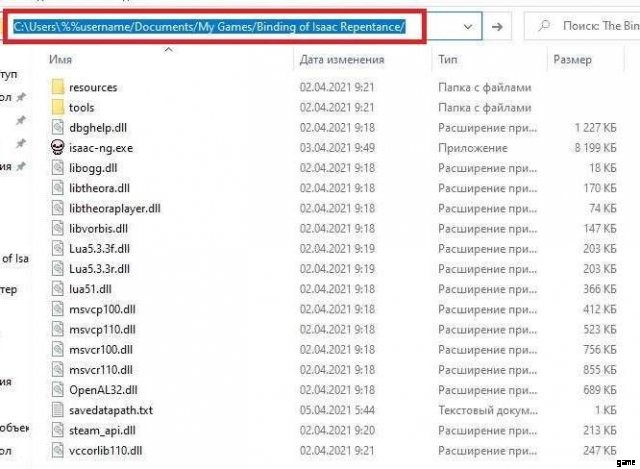Select the msvcp110.dll file

point(99,329)
